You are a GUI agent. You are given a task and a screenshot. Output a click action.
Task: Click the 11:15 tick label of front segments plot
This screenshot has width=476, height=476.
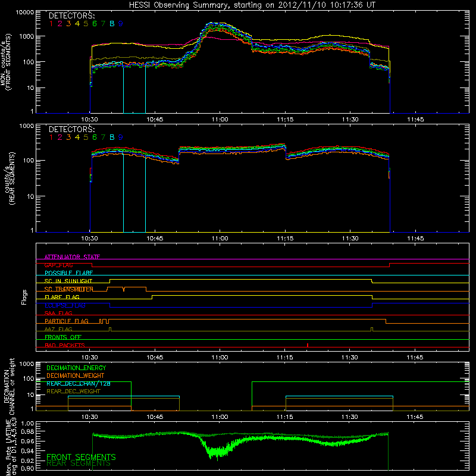tap(285, 120)
